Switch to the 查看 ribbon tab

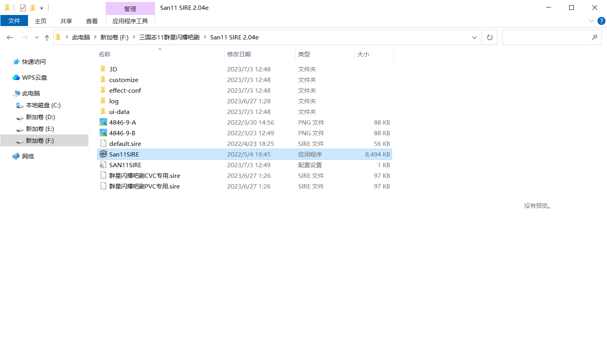[x=92, y=21]
